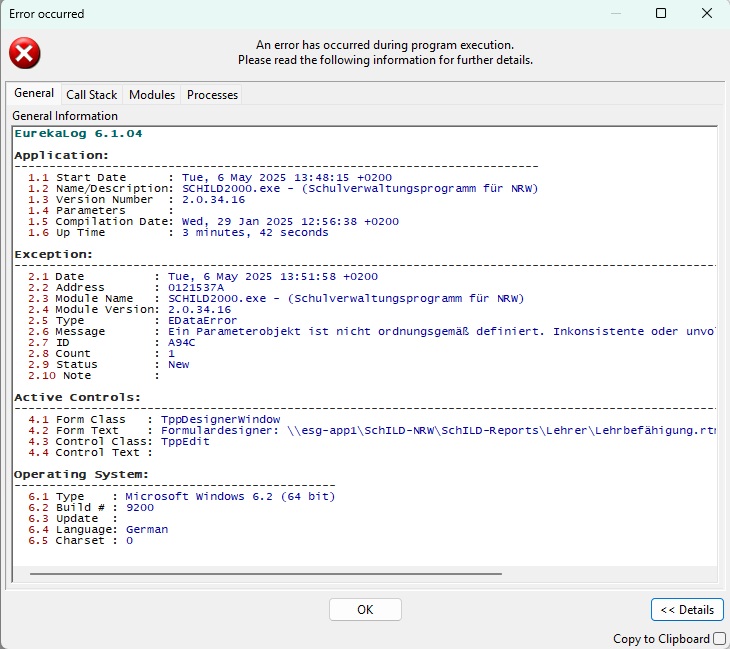Close the Error occurred dialog
The width and height of the screenshot is (730, 649).
tap(707, 13)
